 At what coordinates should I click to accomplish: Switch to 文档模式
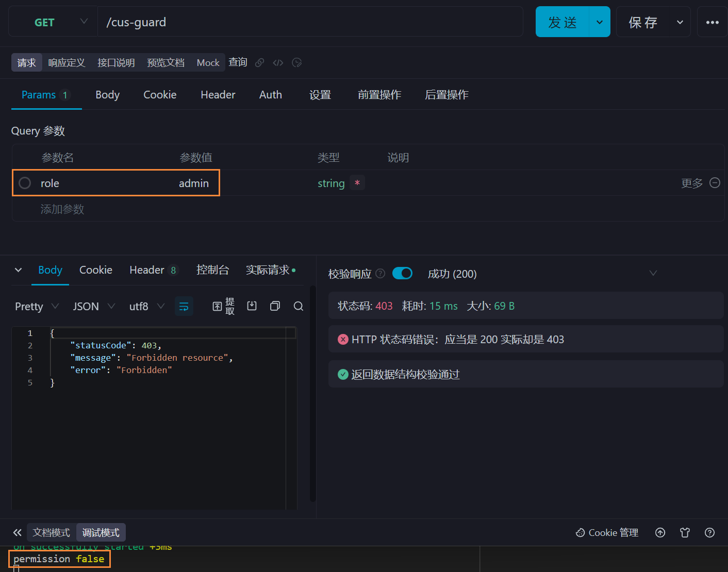(x=51, y=532)
